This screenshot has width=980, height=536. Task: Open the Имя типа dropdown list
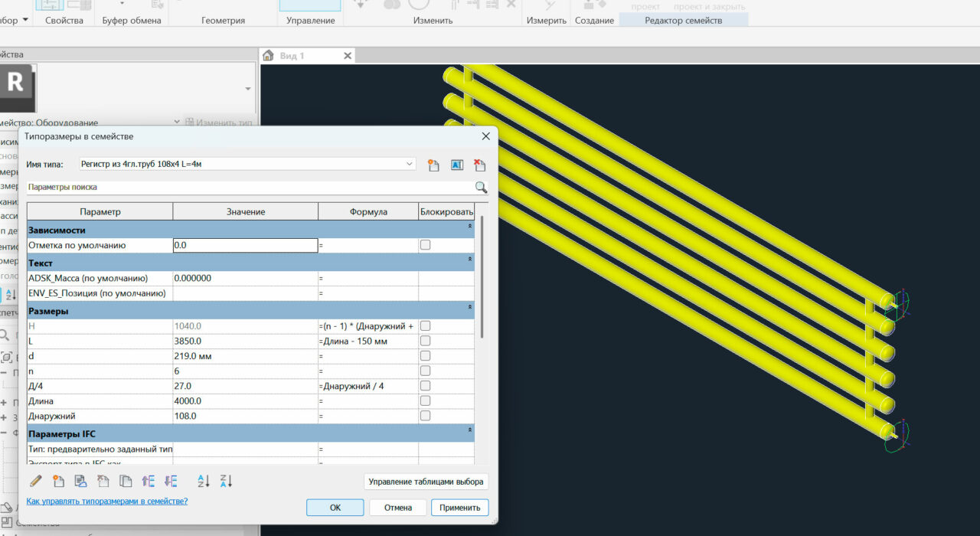point(410,164)
